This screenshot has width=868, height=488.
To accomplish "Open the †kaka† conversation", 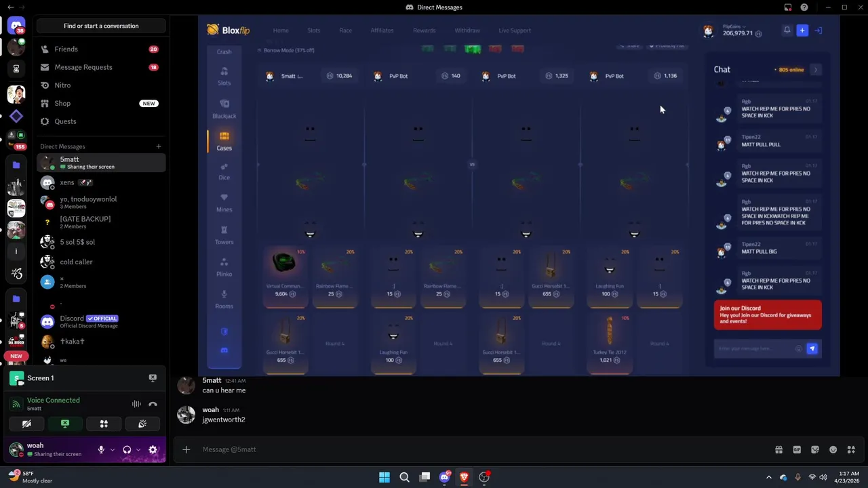I will 101,342.
